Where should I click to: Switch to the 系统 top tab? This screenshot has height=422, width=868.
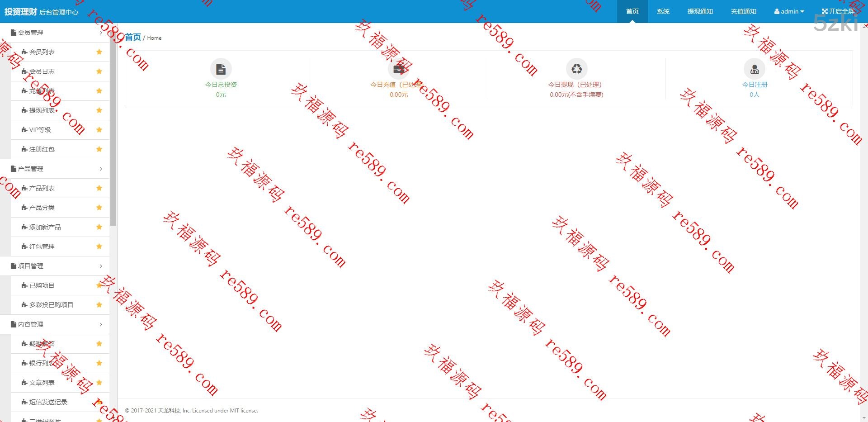click(663, 11)
